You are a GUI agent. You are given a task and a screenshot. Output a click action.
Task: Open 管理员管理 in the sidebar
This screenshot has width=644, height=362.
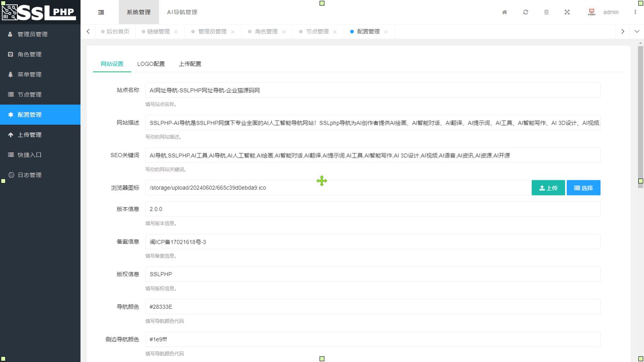[x=40, y=34]
